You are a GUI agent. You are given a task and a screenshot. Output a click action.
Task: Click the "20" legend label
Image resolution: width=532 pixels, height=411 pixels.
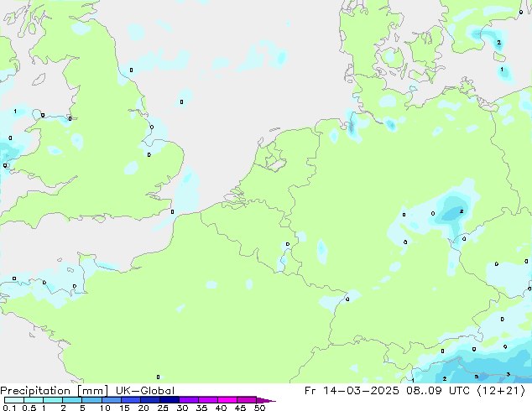tap(143, 408)
